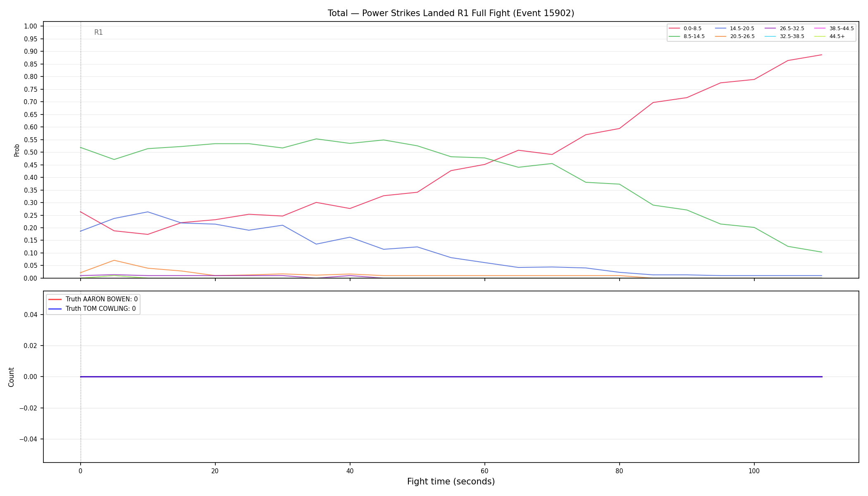
Task: Click the R1 round marker label
Action: (98, 32)
